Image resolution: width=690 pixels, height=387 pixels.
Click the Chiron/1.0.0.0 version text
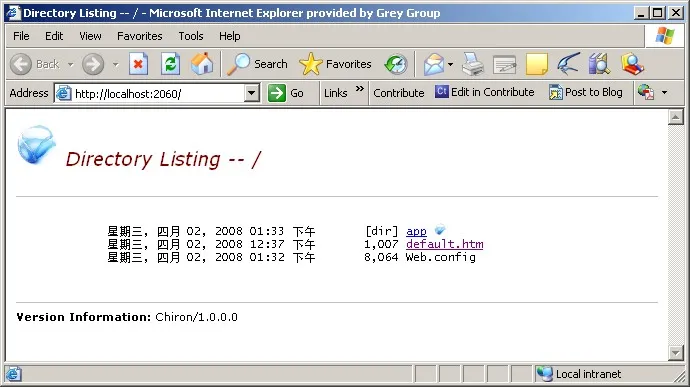coord(196,317)
